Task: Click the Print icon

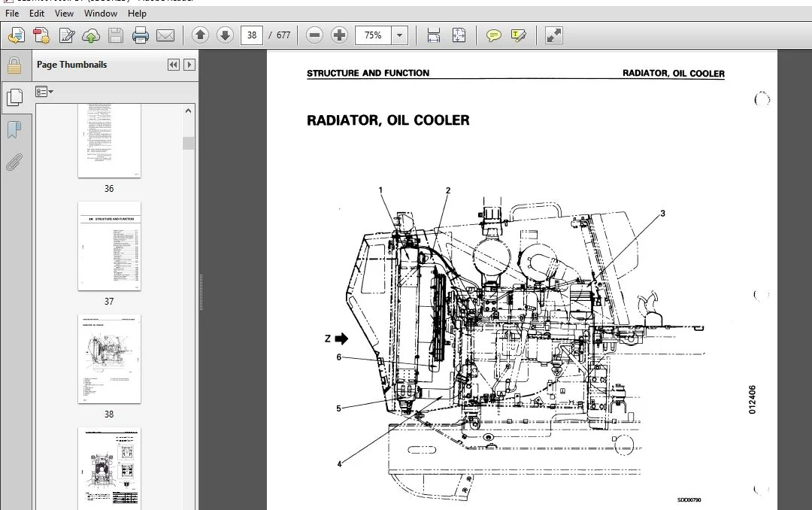Action: pyautogui.click(x=141, y=35)
